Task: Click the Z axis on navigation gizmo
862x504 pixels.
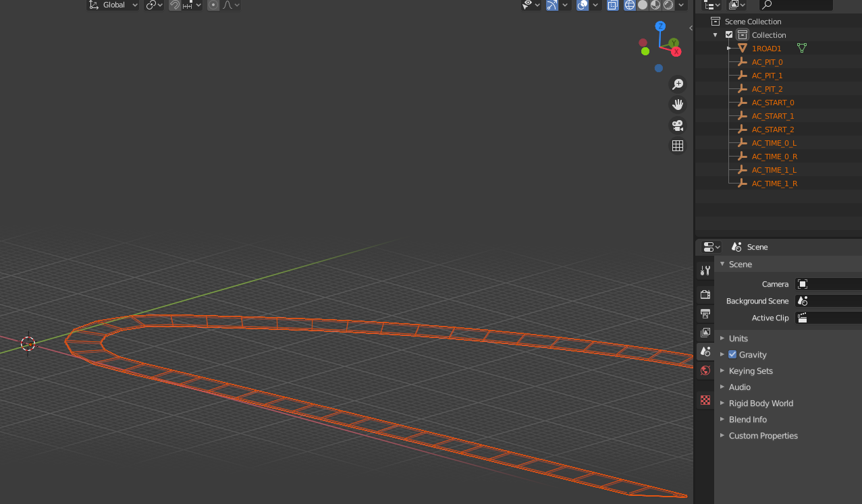Action: tap(660, 26)
